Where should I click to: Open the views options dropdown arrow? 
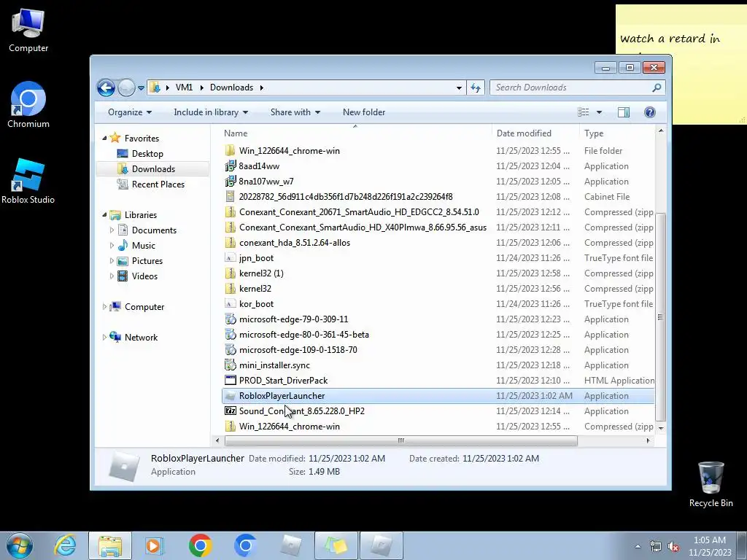(600, 112)
